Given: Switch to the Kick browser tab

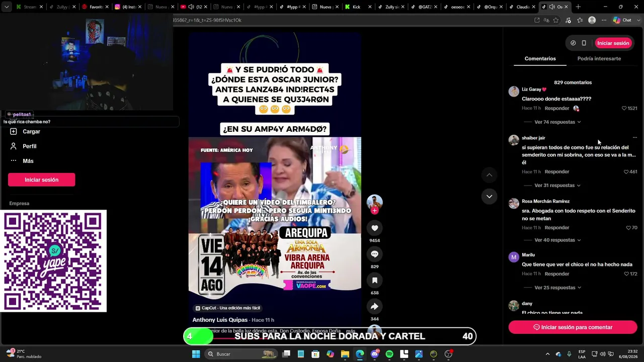Looking at the screenshot, I should tap(359, 7).
